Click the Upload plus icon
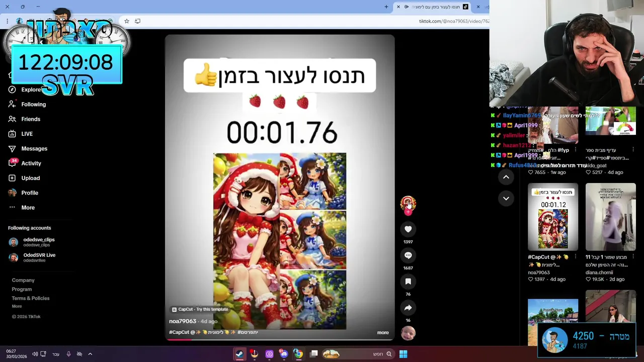Viewport: 644px width, 362px height. click(x=12, y=178)
